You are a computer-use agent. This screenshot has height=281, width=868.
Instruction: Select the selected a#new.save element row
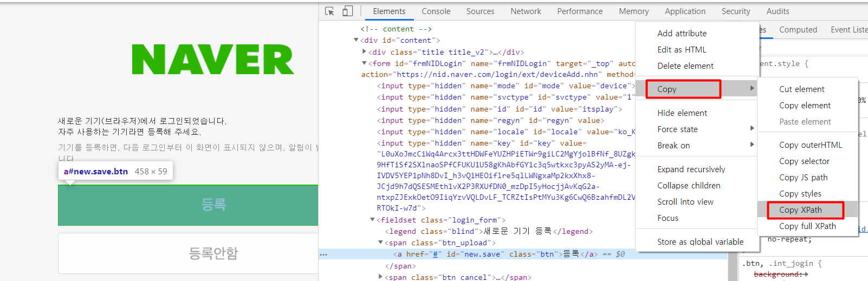pos(523,254)
